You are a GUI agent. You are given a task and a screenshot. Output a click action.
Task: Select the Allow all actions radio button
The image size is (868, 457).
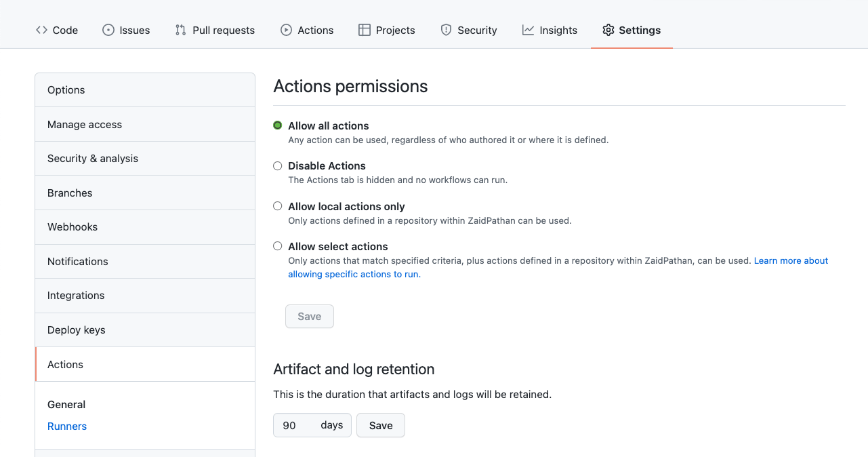tap(277, 125)
